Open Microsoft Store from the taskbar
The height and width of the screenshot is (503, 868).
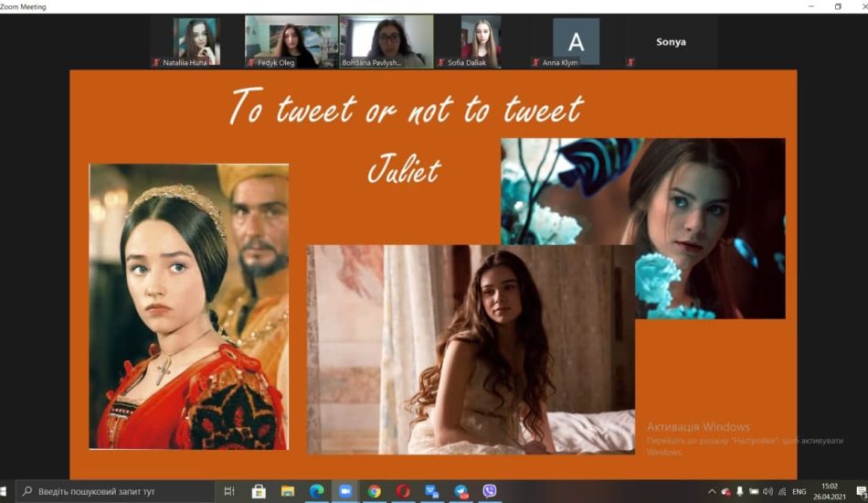click(259, 491)
